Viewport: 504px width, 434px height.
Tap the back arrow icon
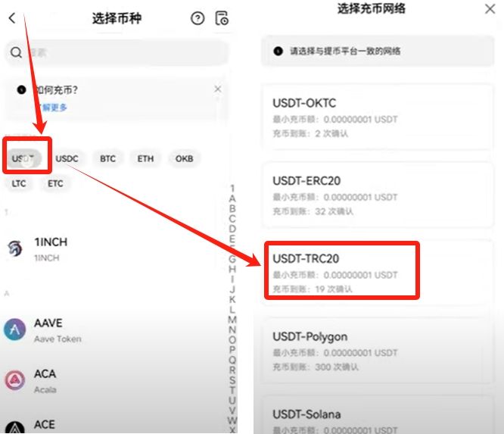pos(12,18)
